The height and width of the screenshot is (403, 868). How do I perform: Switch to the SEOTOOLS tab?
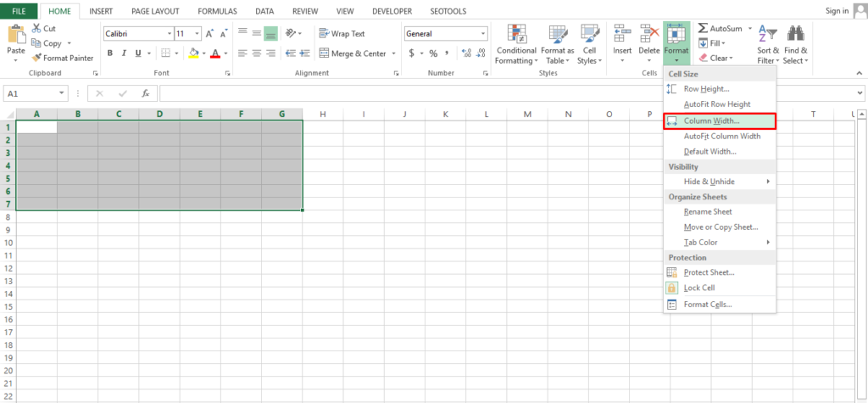click(x=448, y=11)
